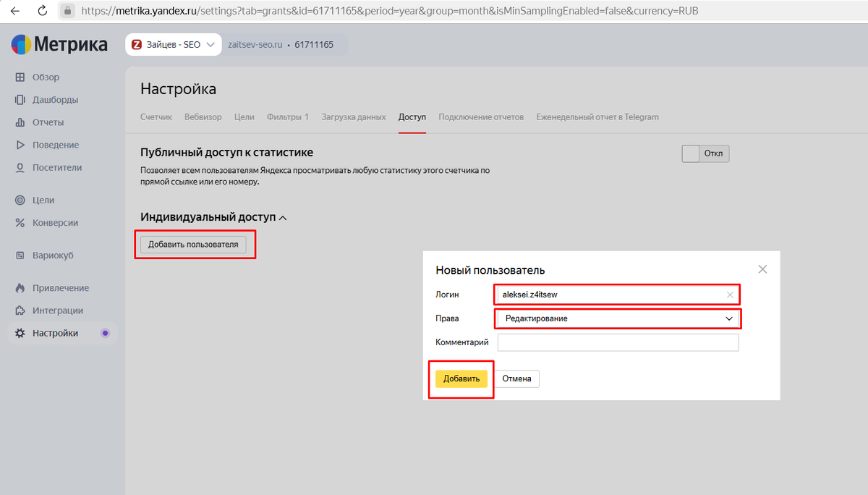This screenshot has height=495, width=868.
Task: Switch to the Загрузка данных tab
Action: coord(354,117)
